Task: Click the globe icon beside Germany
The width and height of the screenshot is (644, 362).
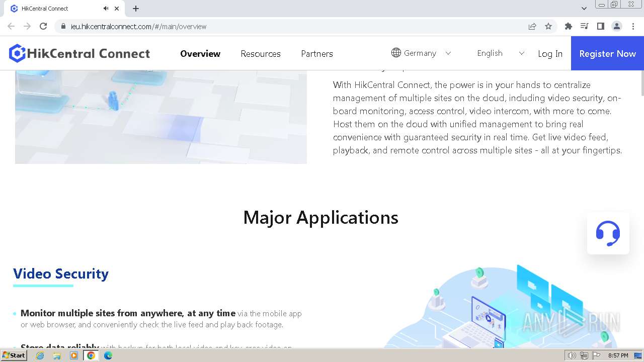Action: pos(396,53)
